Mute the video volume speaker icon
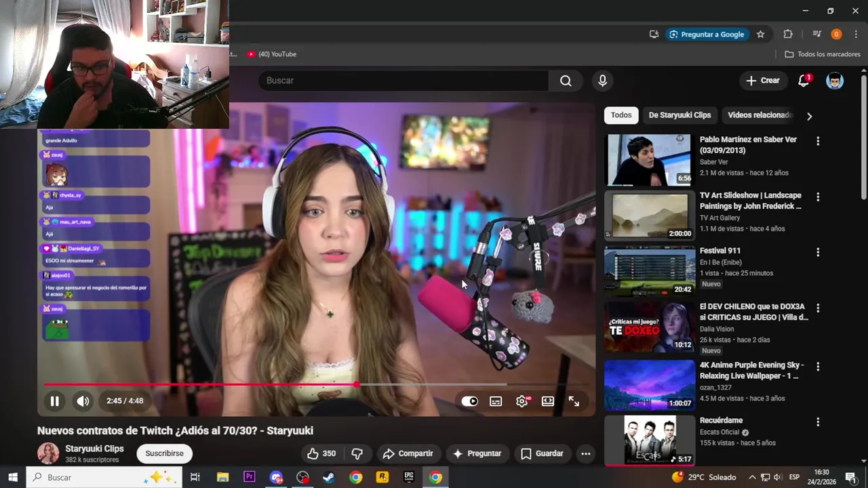 click(x=83, y=401)
